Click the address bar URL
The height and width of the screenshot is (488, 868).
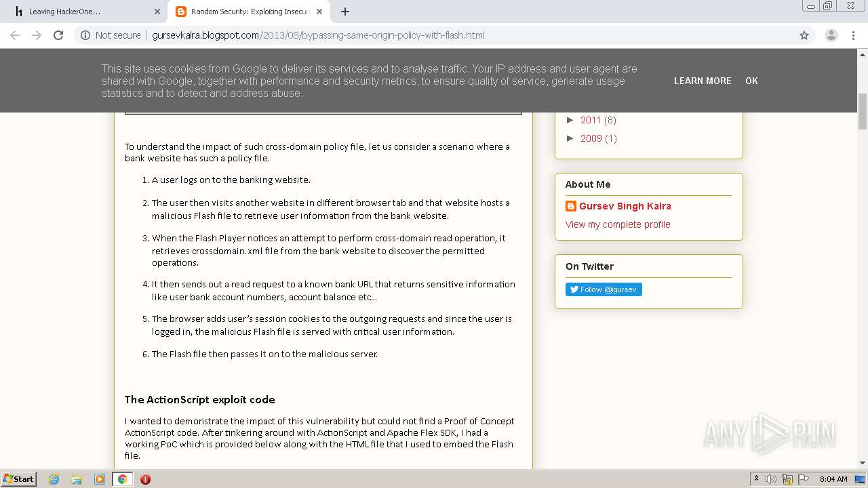point(318,35)
